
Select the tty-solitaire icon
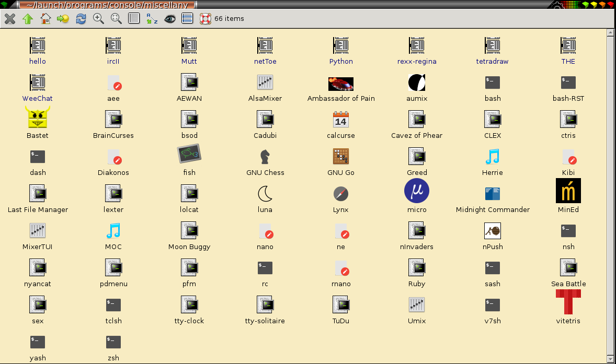click(265, 305)
